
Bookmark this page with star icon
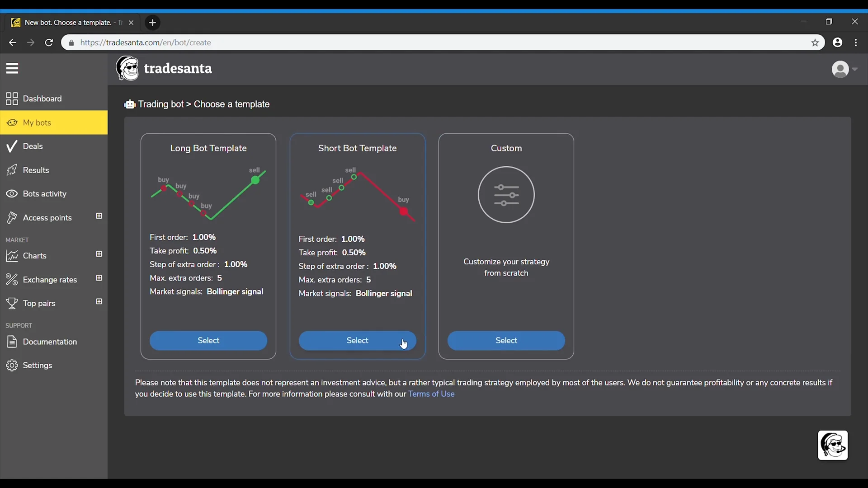(815, 42)
